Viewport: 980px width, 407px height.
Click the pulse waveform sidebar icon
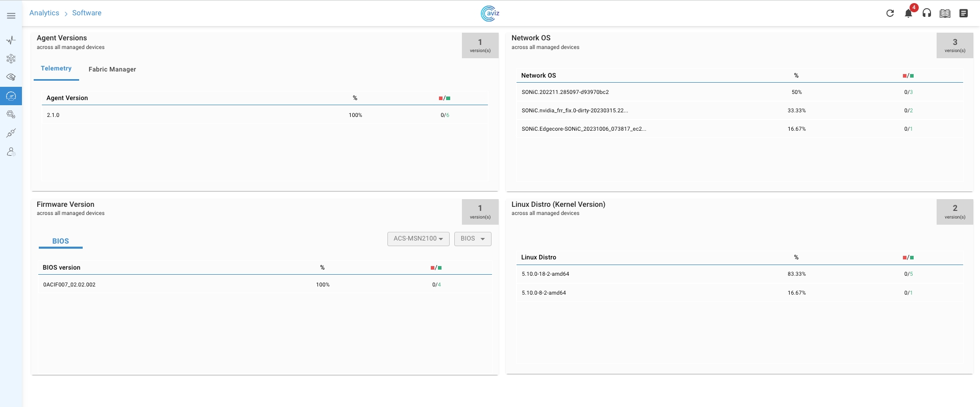[x=11, y=40]
